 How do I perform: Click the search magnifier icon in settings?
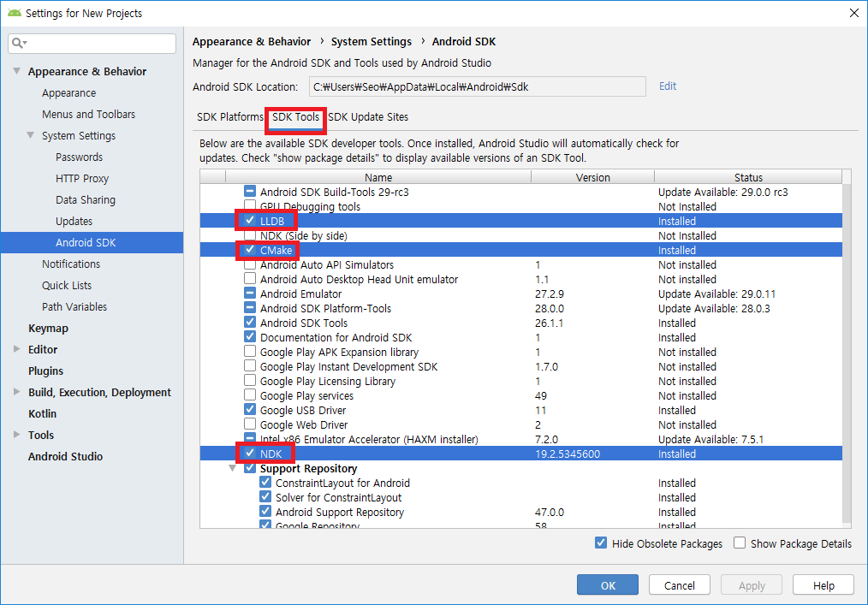(x=18, y=43)
